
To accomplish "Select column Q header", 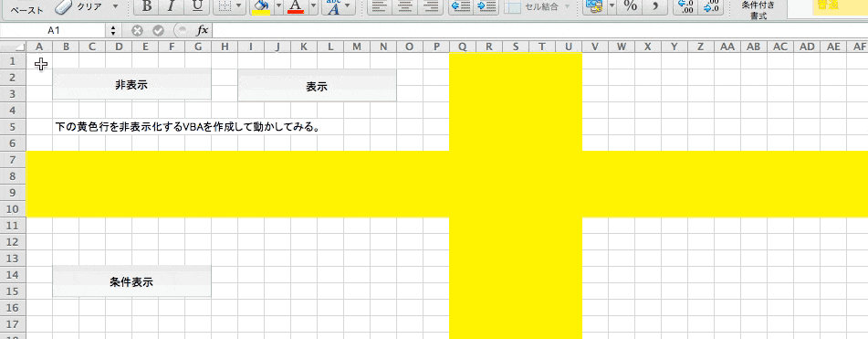I will point(462,48).
